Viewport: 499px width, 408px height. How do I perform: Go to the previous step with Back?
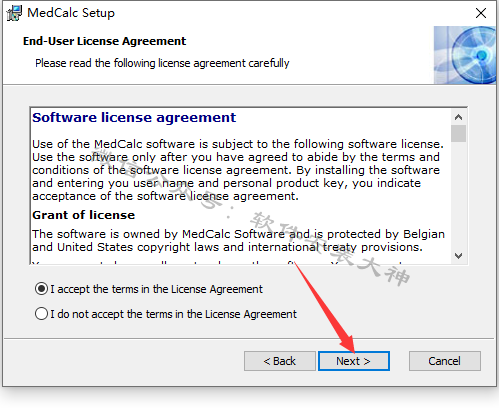tap(280, 361)
